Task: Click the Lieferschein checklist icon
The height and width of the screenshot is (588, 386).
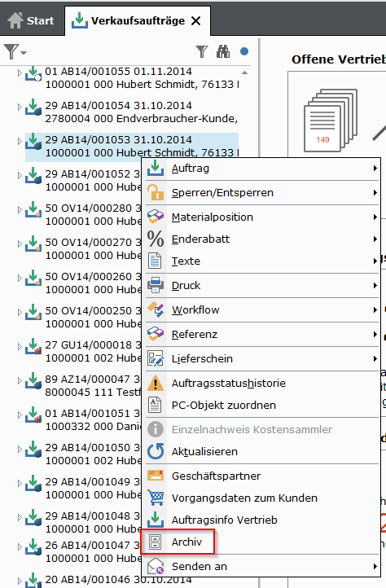Action: pyautogui.click(x=156, y=358)
